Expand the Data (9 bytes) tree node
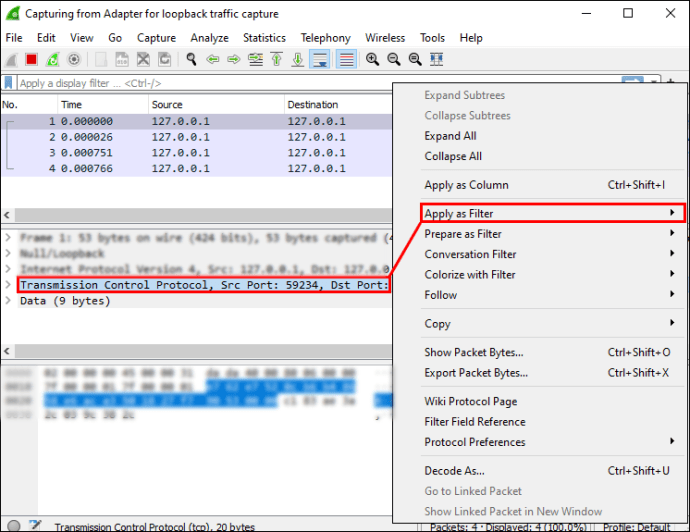The image size is (690, 532). 8,301
